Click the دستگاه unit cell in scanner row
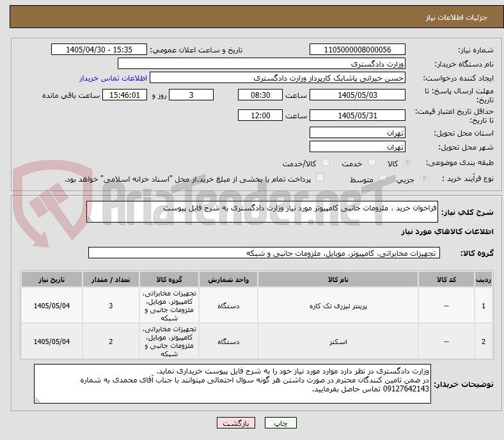The height and width of the screenshot is (440, 504). (x=228, y=342)
